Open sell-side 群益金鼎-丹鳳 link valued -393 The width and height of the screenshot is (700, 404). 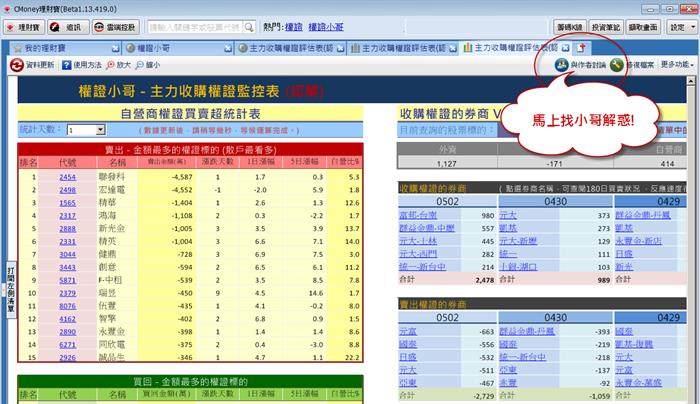527,332
